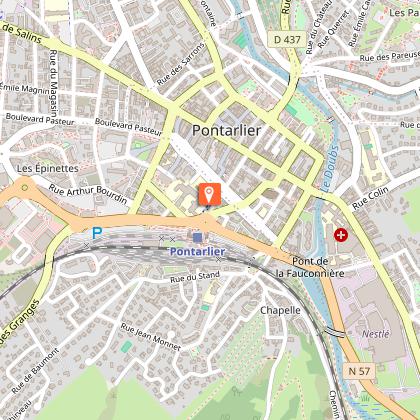This screenshot has width=420, height=420.
Task: Select the Rue Arthur Bourdin street label
Action: pyautogui.click(x=88, y=194)
